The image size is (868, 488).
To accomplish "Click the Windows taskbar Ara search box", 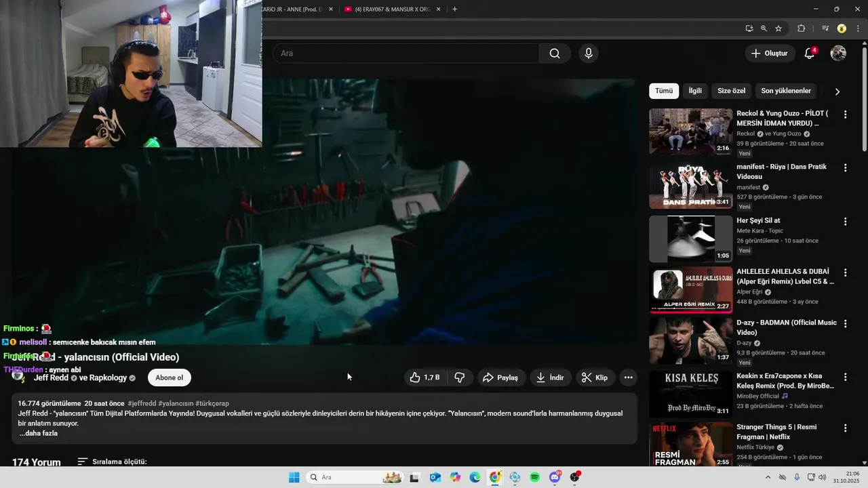I will pos(355,477).
